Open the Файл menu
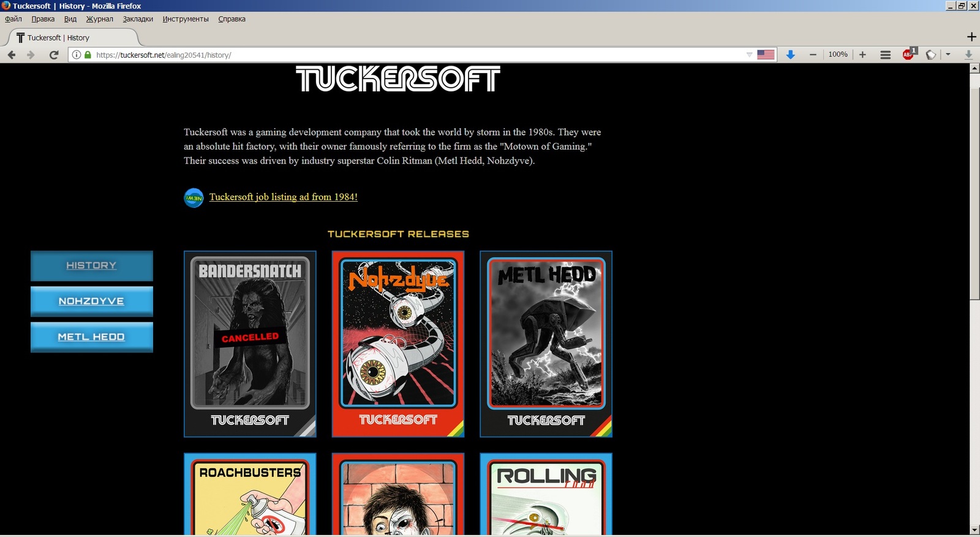 (13, 19)
